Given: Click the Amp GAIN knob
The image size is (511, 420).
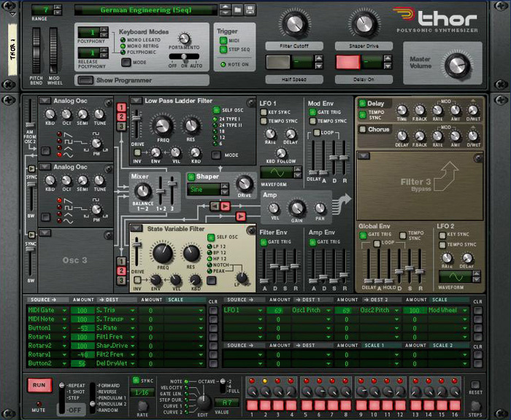Looking at the screenshot, I should (x=297, y=208).
